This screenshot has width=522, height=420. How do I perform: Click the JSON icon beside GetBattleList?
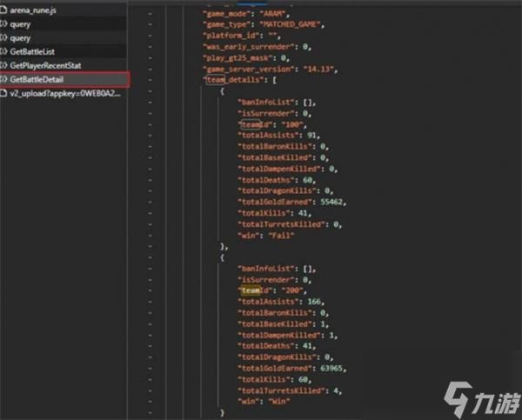pos(4,52)
